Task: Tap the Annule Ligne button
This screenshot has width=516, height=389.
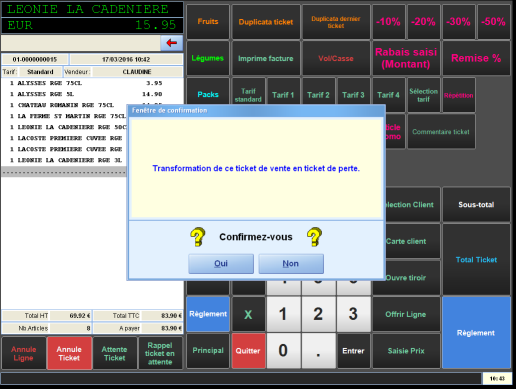Action: (x=23, y=353)
